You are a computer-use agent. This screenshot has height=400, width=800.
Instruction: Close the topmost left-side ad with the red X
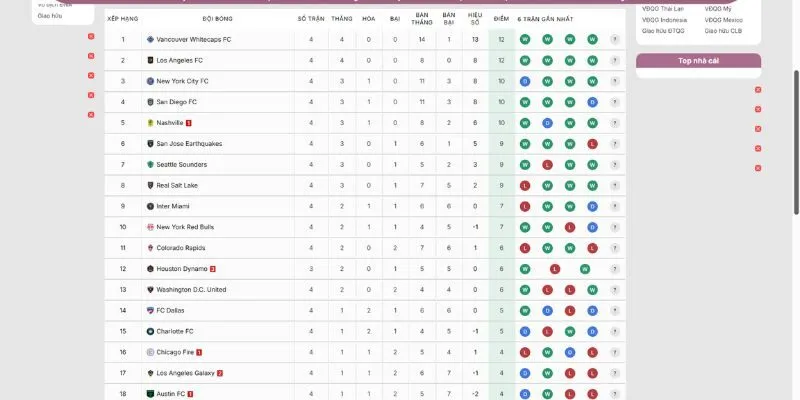point(91,36)
